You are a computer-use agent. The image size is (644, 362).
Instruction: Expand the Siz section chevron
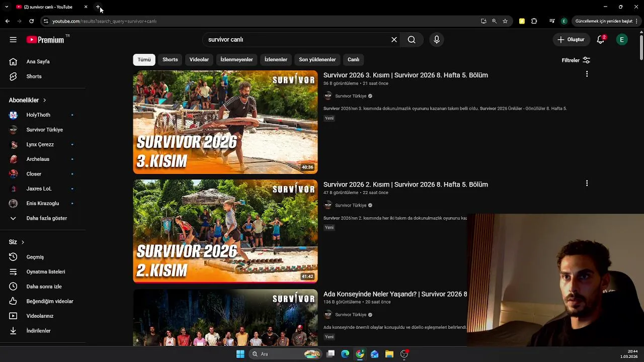[23, 242]
